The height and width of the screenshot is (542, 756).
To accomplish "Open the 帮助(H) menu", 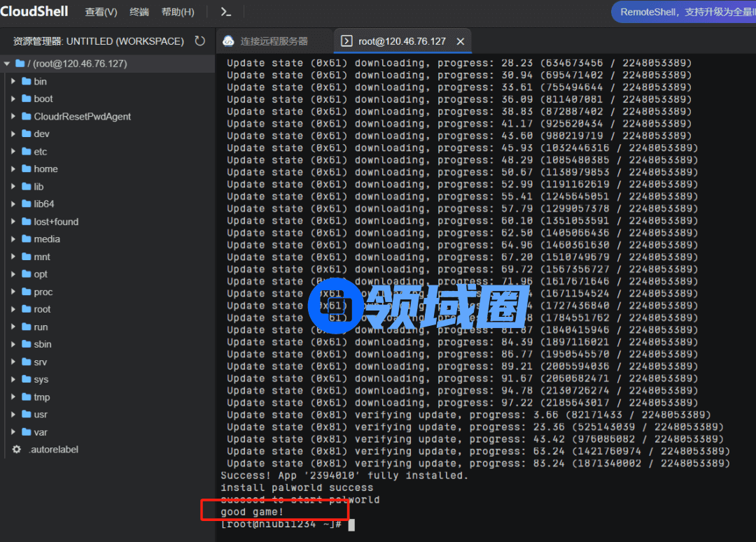I will tap(178, 12).
